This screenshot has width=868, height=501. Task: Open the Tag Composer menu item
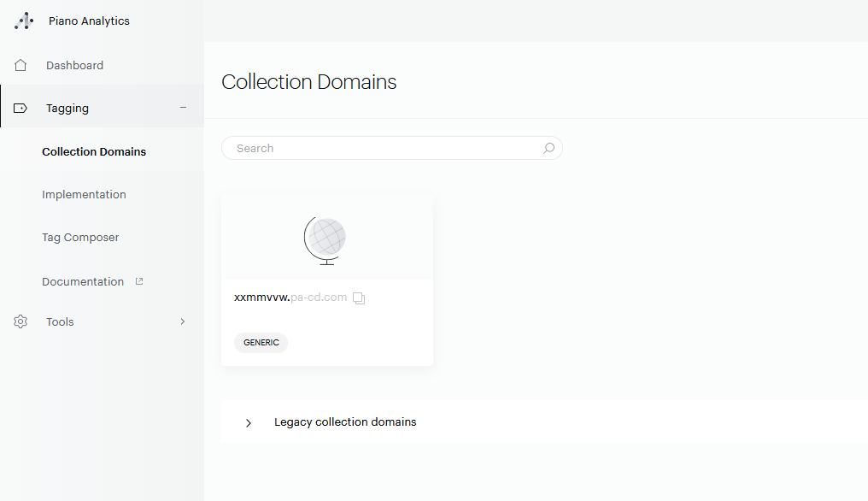(x=80, y=237)
